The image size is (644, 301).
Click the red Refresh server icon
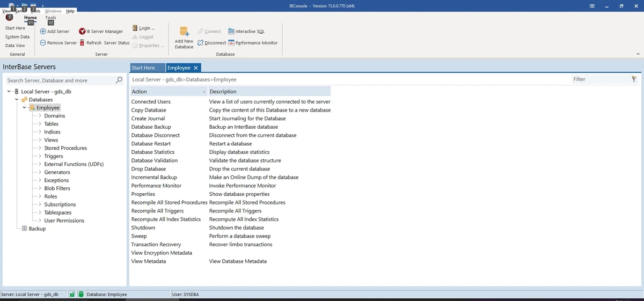[82, 43]
